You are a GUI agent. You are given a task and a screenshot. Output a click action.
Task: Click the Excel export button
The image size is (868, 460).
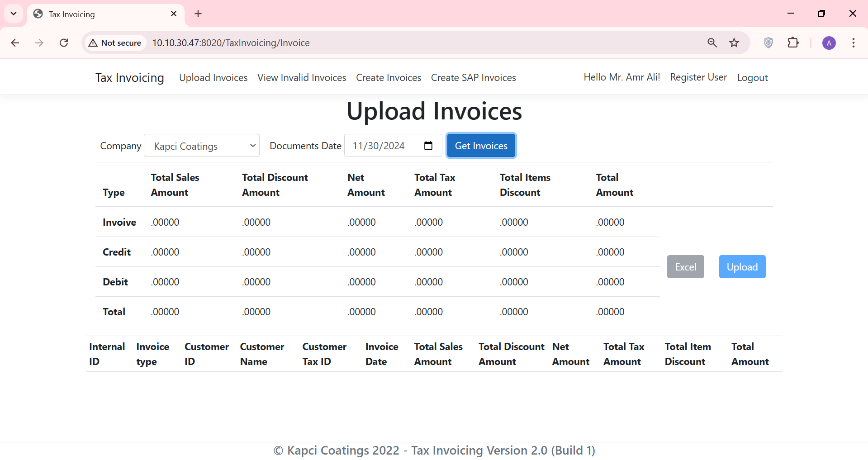click(685, 266)
